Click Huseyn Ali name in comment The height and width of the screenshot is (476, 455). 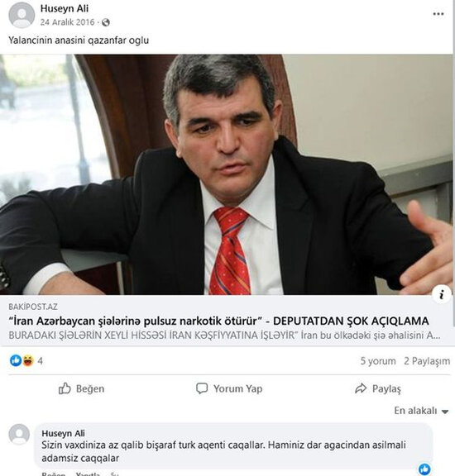(x=63, y=433)
